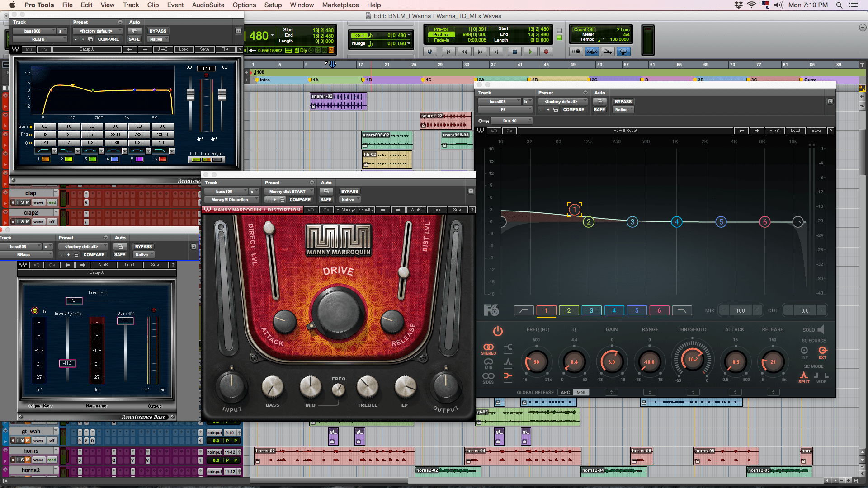Click the Stop button in the transport
The image size is (868, 488).
tap(514, 52)
